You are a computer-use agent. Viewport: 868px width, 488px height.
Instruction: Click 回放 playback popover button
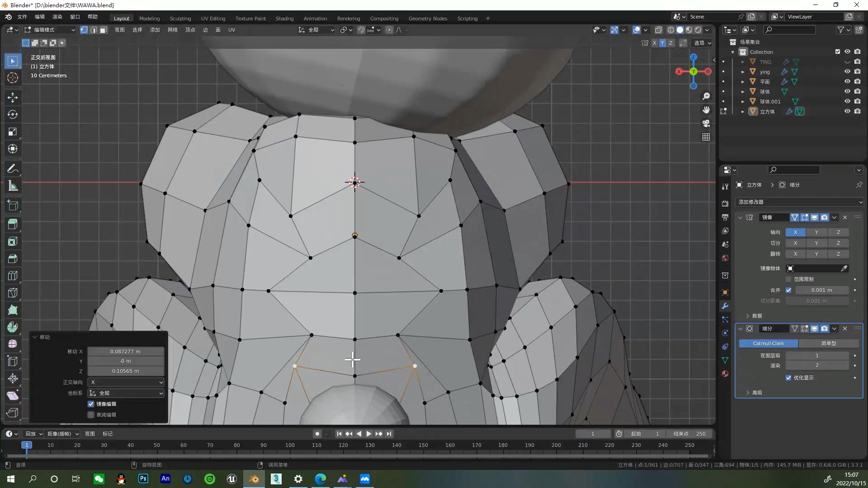(x=34, y=434)
